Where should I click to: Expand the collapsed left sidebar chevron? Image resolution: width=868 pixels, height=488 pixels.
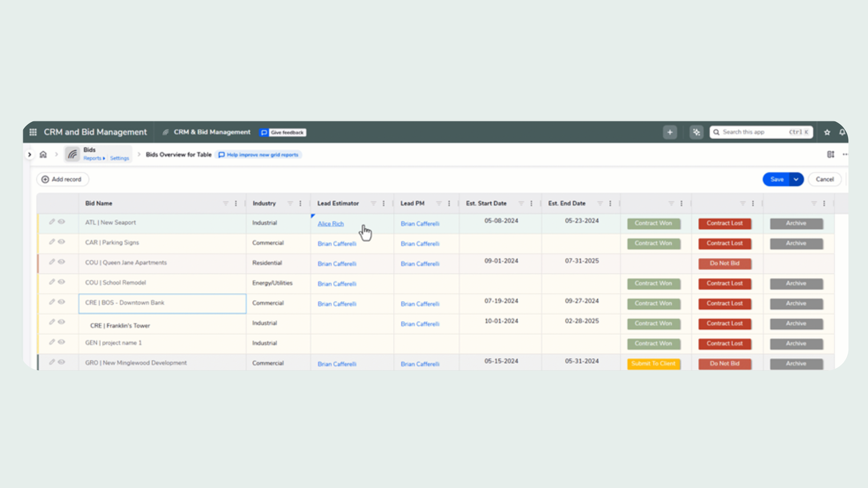[x=30, y=154]
